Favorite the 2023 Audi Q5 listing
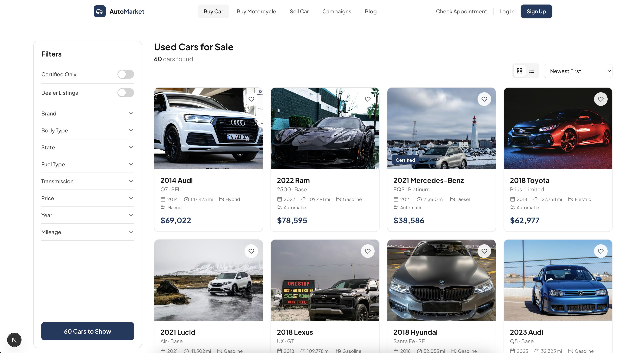This screenshot has width=644, height=353. tap(600, 251)
